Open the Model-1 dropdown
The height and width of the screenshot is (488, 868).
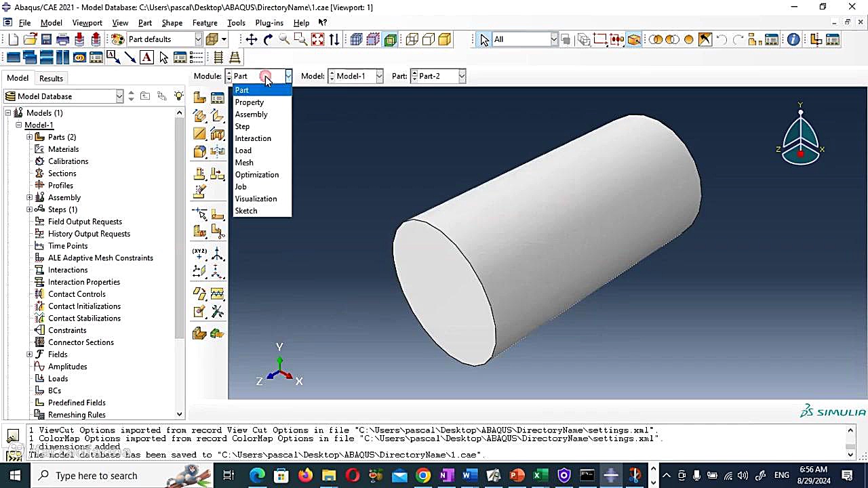pyautogui.click(x=379, y=76)
